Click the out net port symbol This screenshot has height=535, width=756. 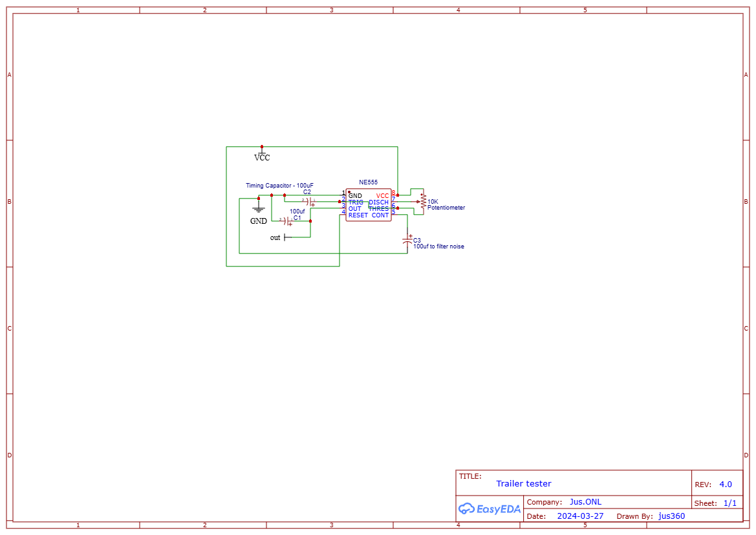[288, 237]
